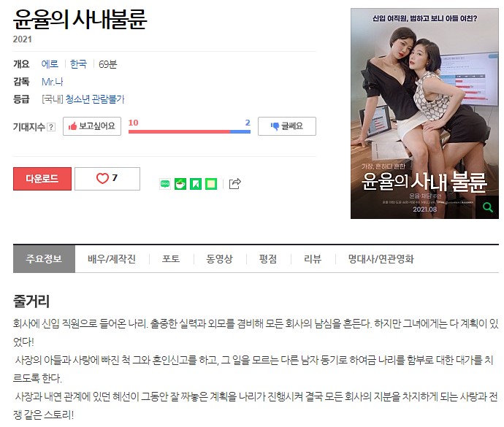
Task: Follow the director link Mr.나
Action: (52, 82)
